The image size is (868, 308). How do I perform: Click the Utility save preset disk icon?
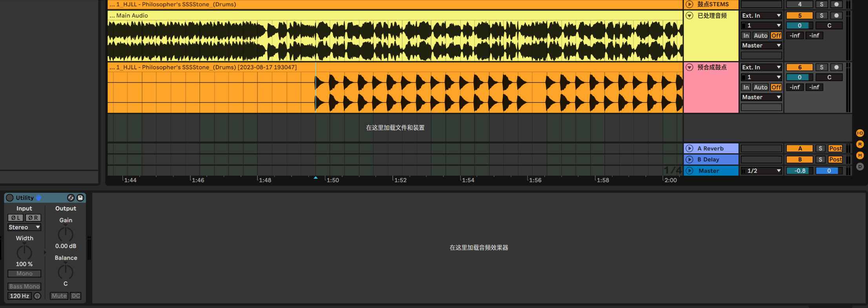click(80, 198)
